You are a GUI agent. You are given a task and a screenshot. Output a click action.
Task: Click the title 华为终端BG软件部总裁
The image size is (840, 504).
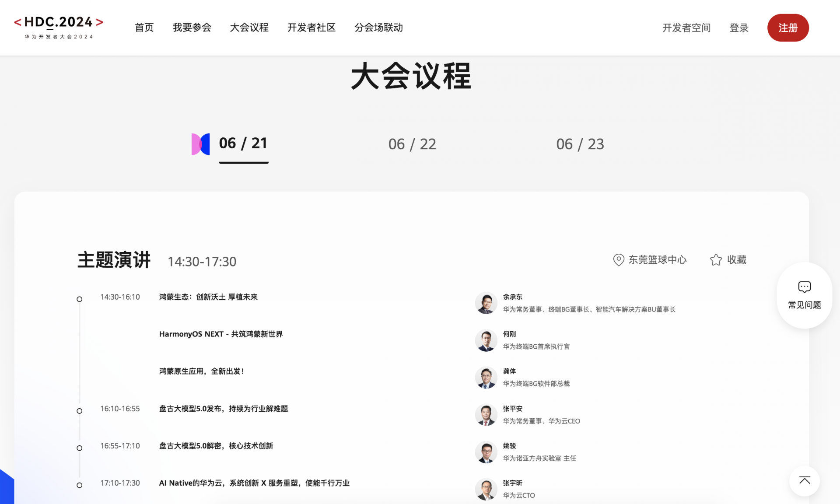pyautogui.click(x=536, y=384)
